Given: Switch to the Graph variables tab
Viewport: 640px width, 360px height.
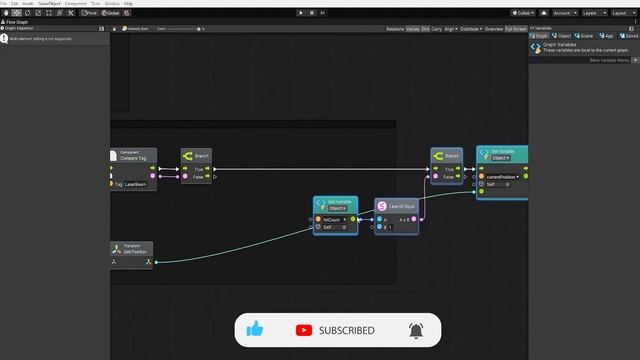Looking at the screenshot, I should pyautogui.click(x=539, y=36).
